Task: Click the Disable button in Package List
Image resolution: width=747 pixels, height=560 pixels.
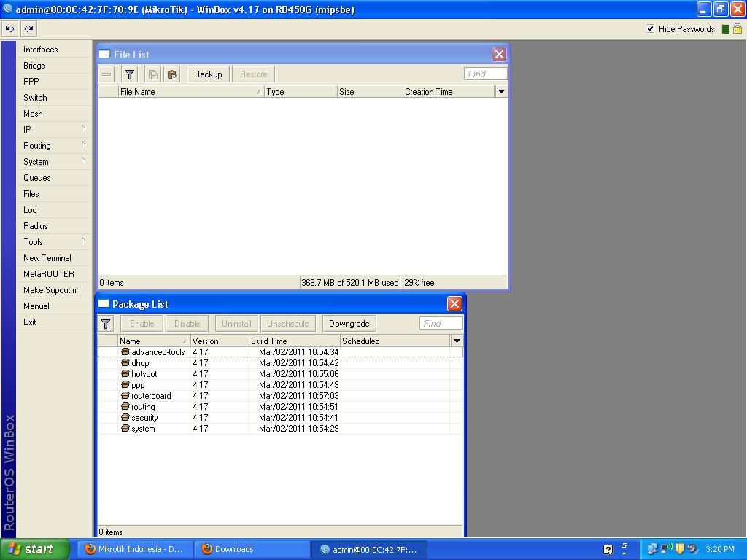Action: pos(187,324)
